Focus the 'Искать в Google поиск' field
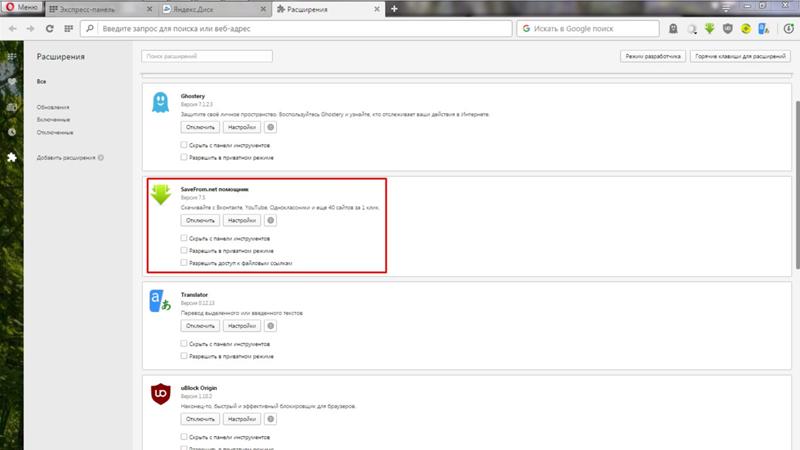 click(588, 29)
